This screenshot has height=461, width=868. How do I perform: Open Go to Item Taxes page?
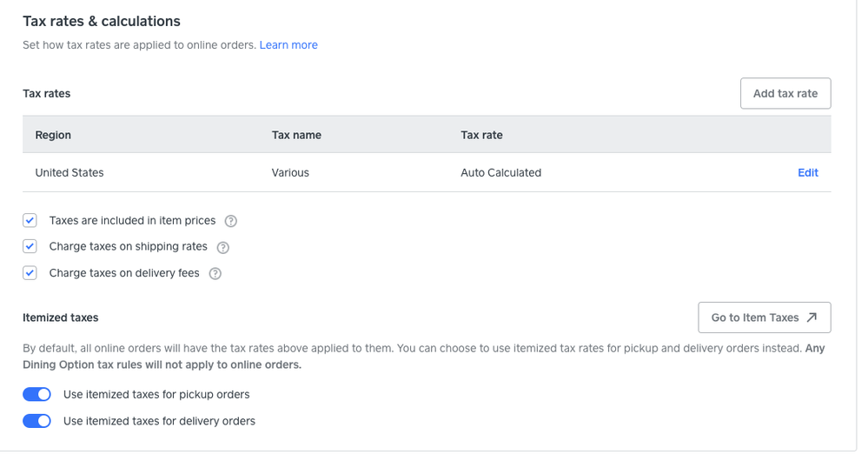coord(764,317)
